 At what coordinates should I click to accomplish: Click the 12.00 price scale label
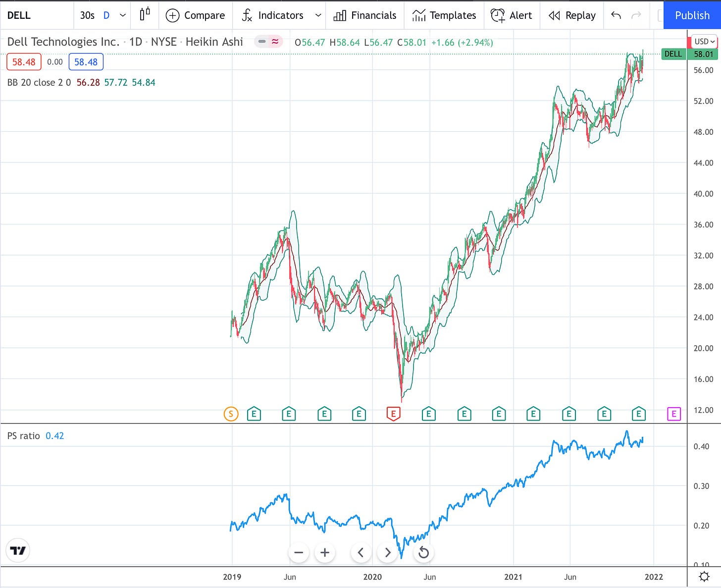coord(703,410)
